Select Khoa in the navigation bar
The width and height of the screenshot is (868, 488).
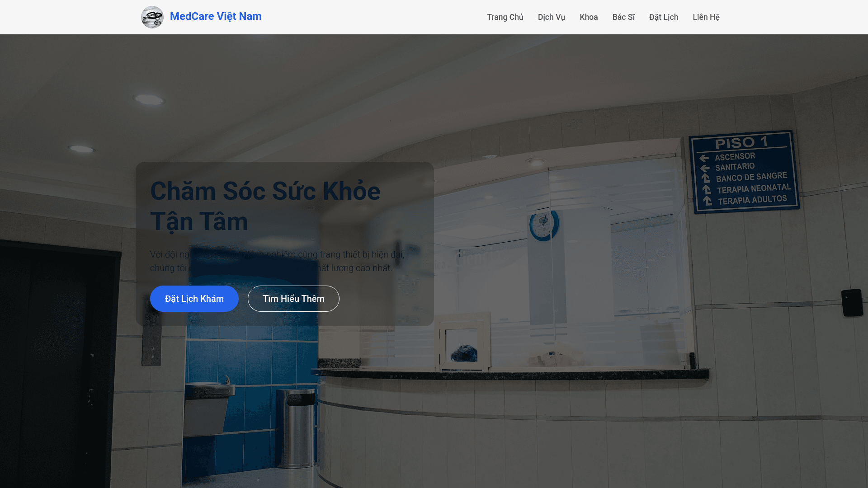(589, 17)
